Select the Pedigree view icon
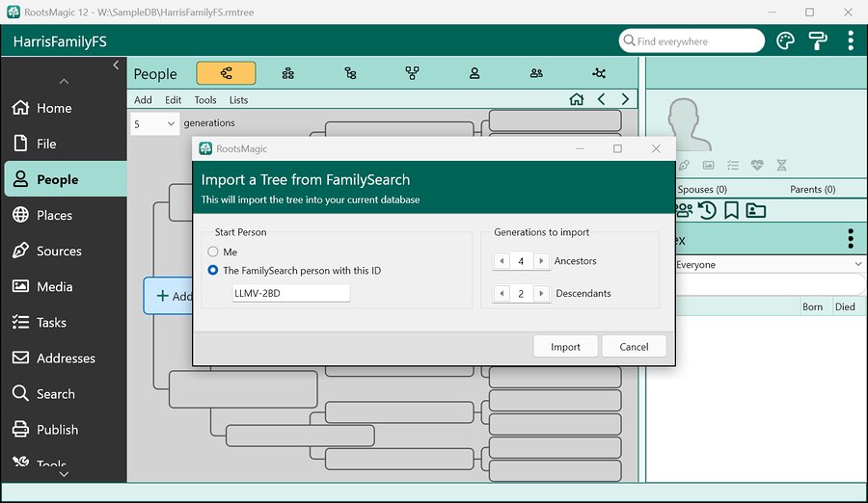 (x=226, y=73)
